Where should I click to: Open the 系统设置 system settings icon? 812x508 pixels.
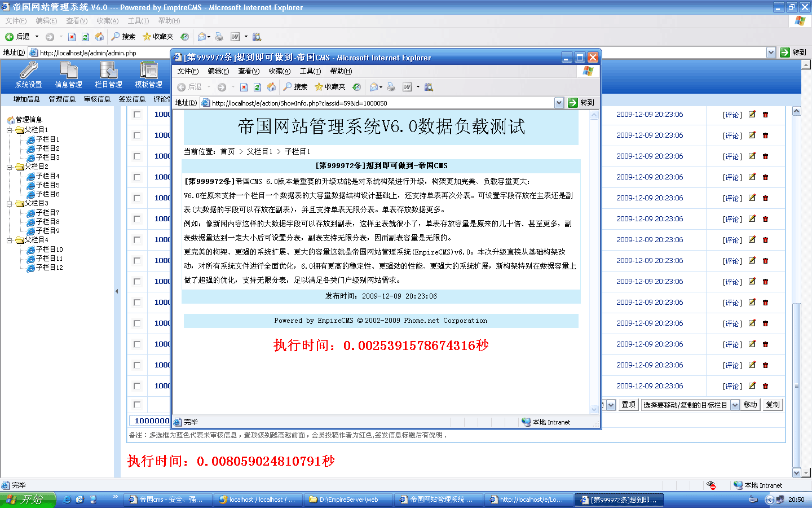coord(28,75)
